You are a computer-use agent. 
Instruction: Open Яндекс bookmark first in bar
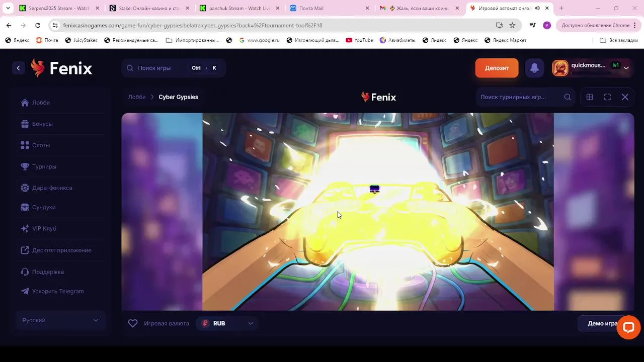coord(17,40)
